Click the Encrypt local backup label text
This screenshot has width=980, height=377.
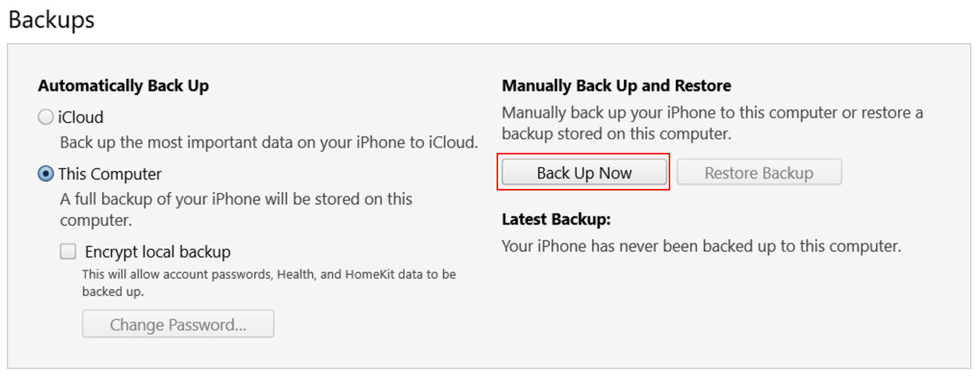(x=157, y=252)
